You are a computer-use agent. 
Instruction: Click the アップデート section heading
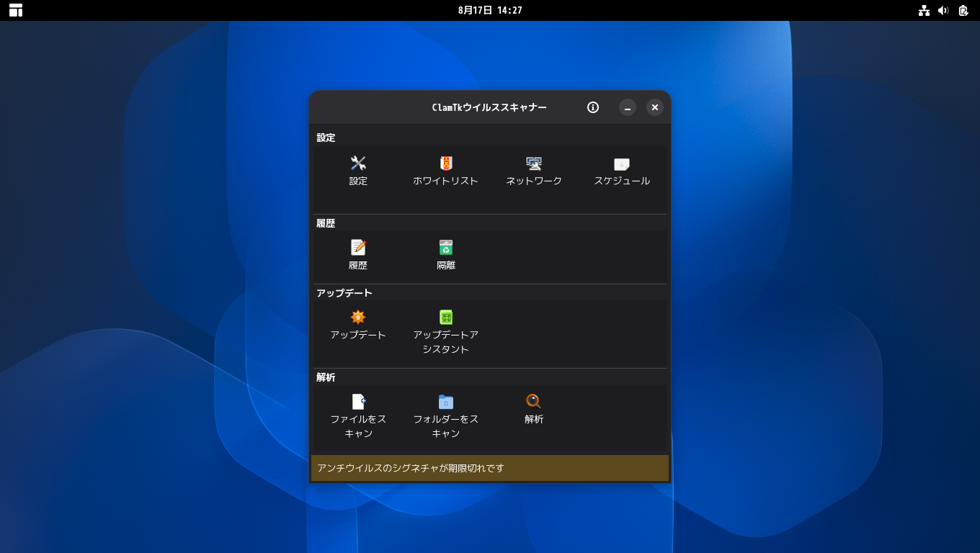pos(344,293)
